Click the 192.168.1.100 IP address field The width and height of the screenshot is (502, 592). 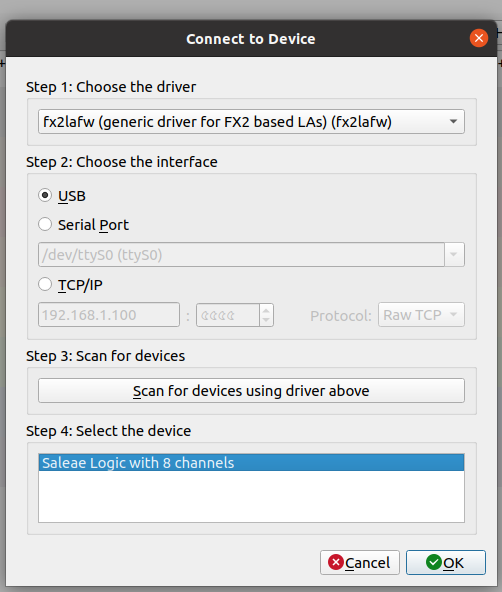pyautogui.click(x=109, y=314)
